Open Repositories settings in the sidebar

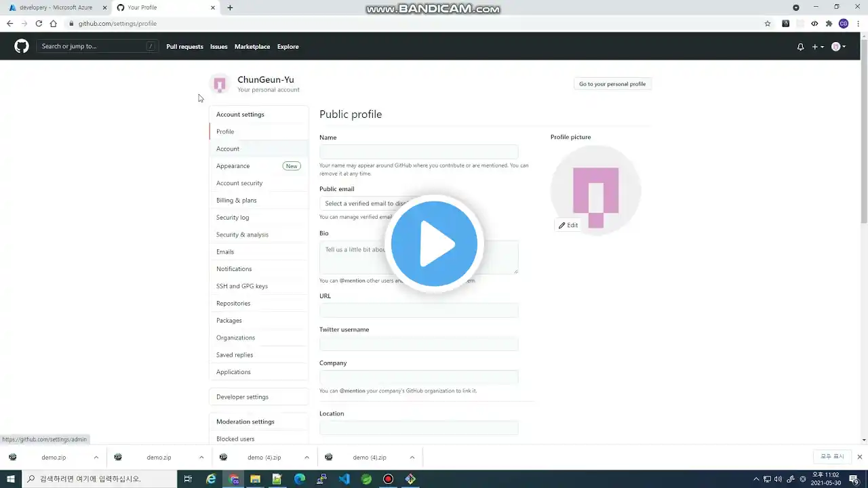coord(258,303)
